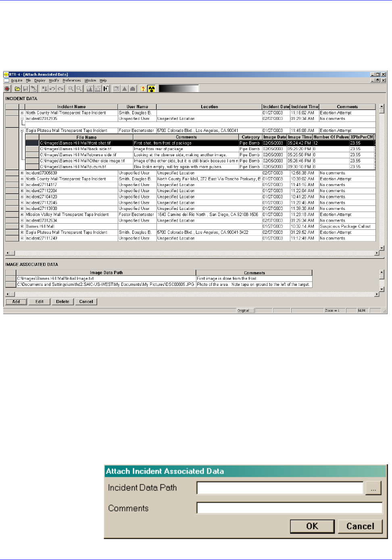Click the Category column header
Image resolution: width=392 pixels, height=560 pixels.
250,137
